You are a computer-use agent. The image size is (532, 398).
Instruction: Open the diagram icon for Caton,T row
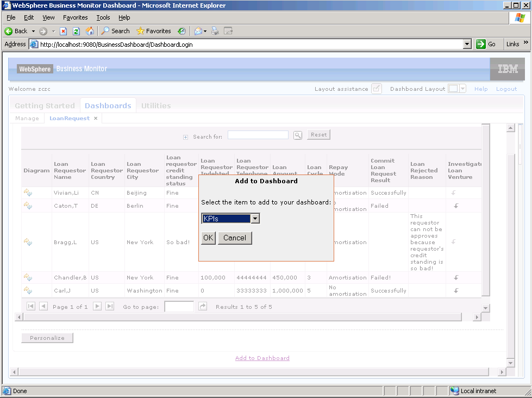point(28,206)
